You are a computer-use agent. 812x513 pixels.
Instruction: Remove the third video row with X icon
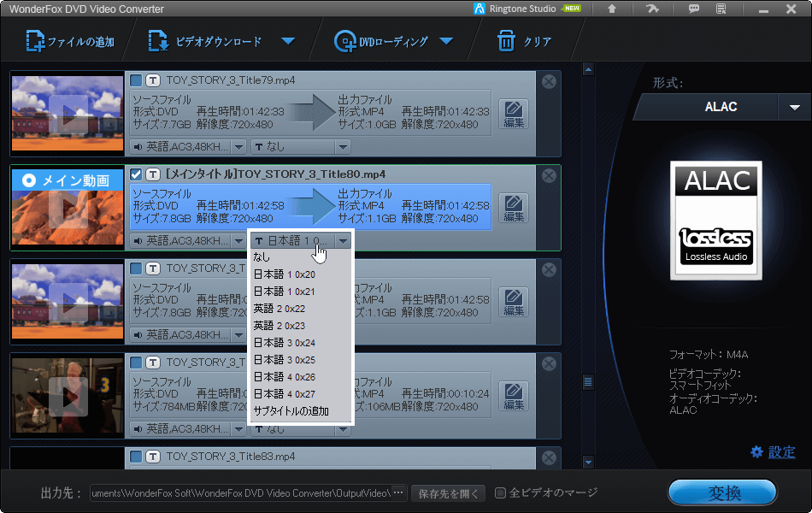[x=549, y=269]
